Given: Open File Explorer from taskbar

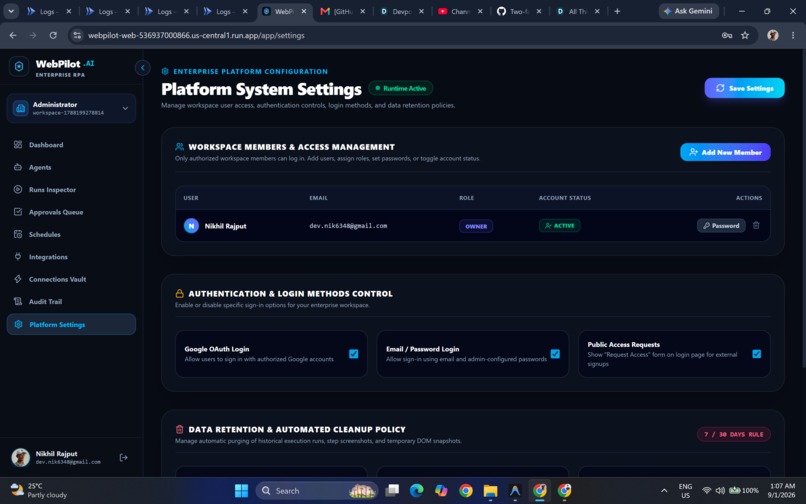Looking at the screenshot, I should (x=490, y=491).
